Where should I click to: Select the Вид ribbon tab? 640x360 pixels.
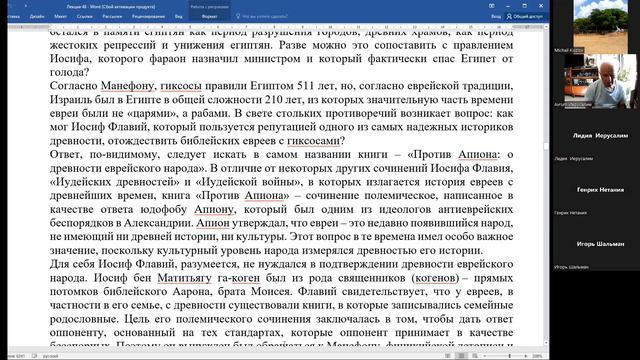[x=178, y=17]
